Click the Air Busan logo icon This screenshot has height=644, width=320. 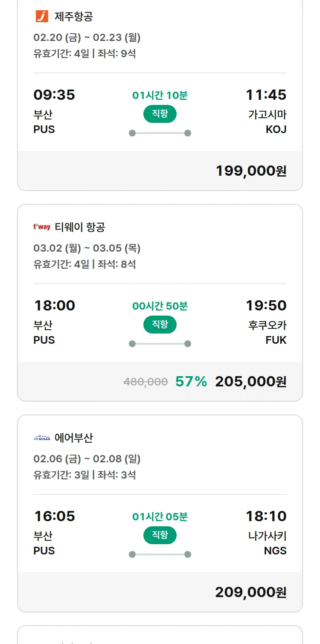(x=42, y=438)
